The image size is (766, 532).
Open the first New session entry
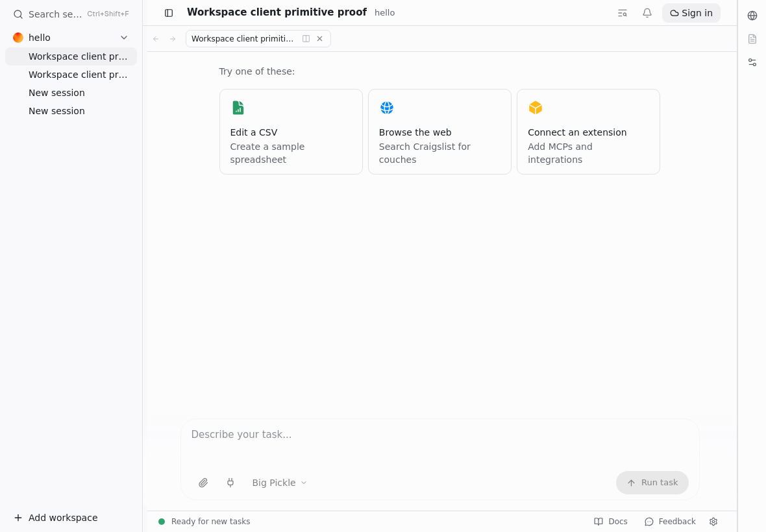point(71,93)
